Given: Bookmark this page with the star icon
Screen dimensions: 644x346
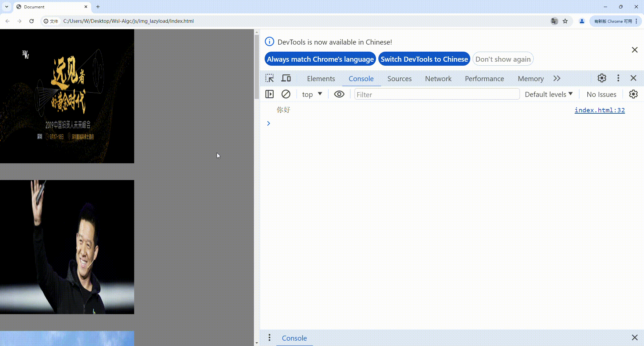Looking at the screenshot, I should [565, 21].
